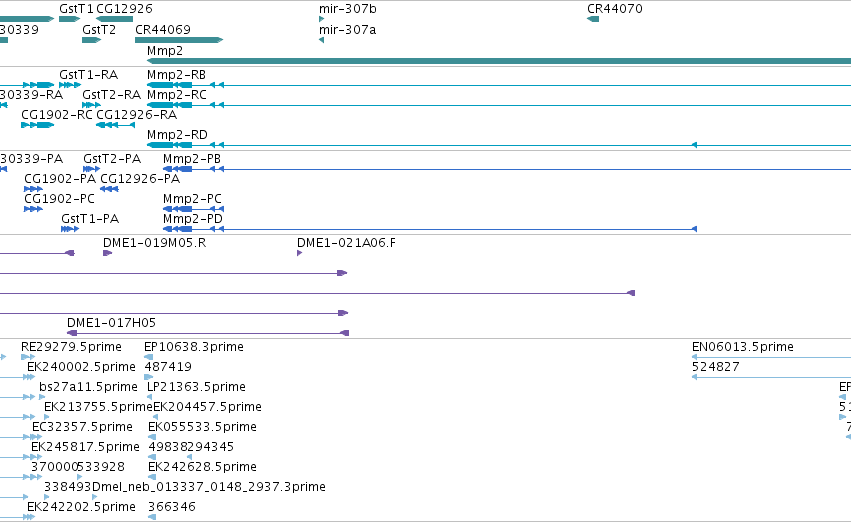Click the 524827 feature label
Image resolution: width=851 pixels, height=522 pixels.
pyautogui.click(x=715, y=367)
